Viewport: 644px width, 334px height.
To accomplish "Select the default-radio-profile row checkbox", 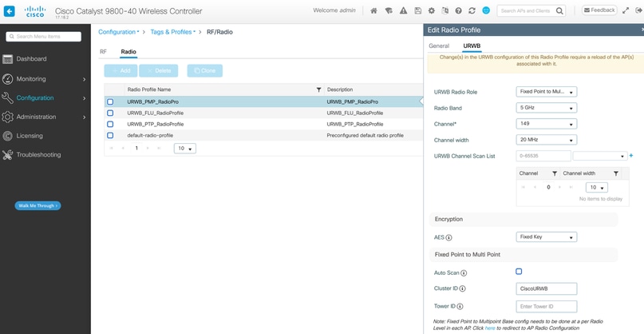I will (110, 135).
